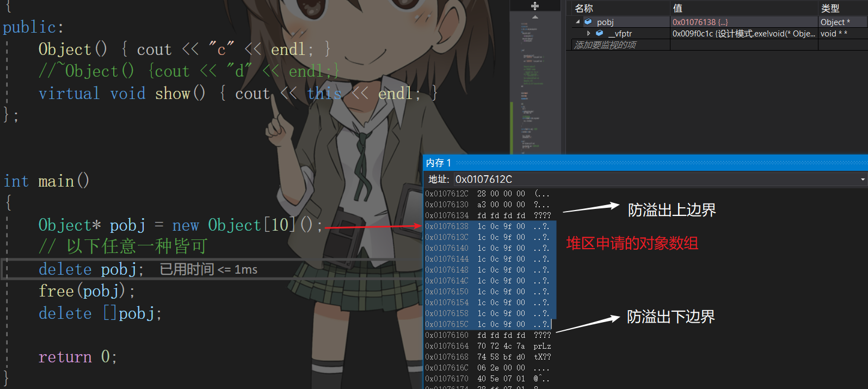Viewport: 868px width, 389px height.
Task: Click the 值 column header
Action: click(x=678, y=8)
